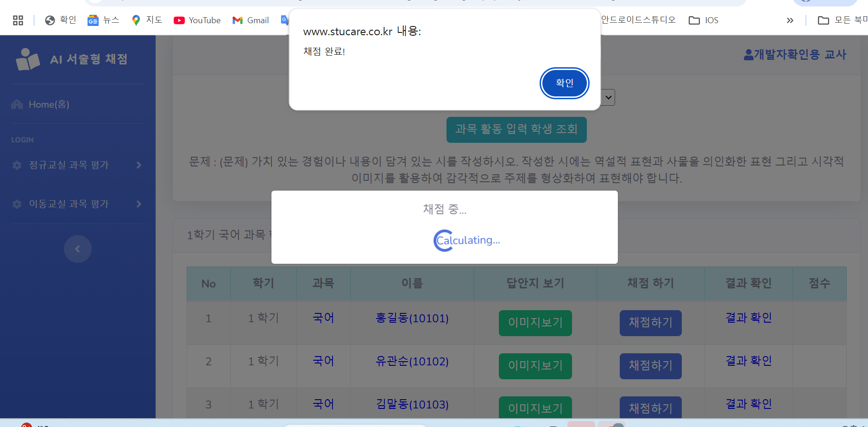Click the 국어 subject link in row 3
This screenshot has width=868, height=427.
323,404
